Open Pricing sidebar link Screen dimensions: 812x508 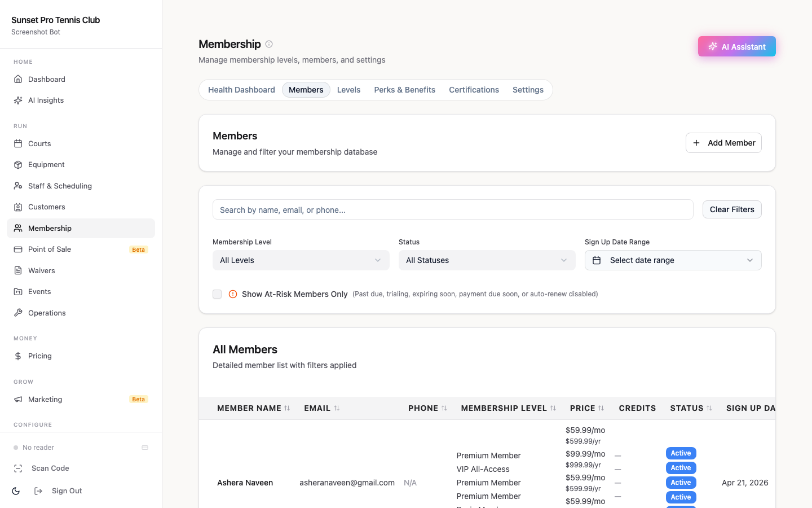[81, 356]
